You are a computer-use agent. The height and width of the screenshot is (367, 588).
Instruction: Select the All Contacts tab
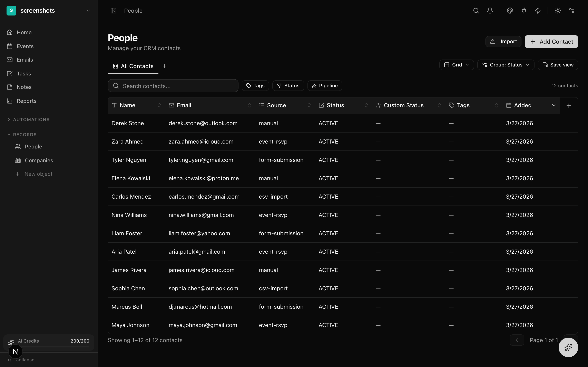tap(133, 66)
